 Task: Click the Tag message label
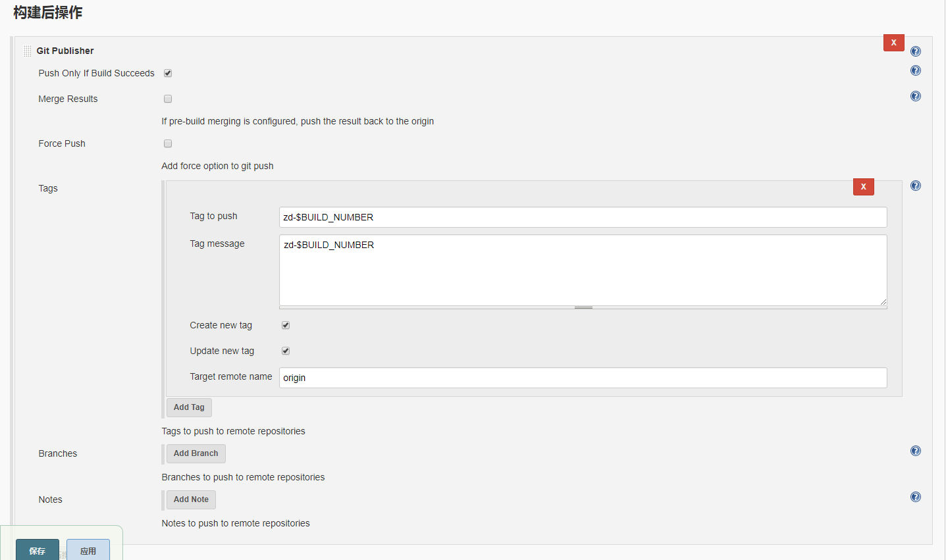217,243
